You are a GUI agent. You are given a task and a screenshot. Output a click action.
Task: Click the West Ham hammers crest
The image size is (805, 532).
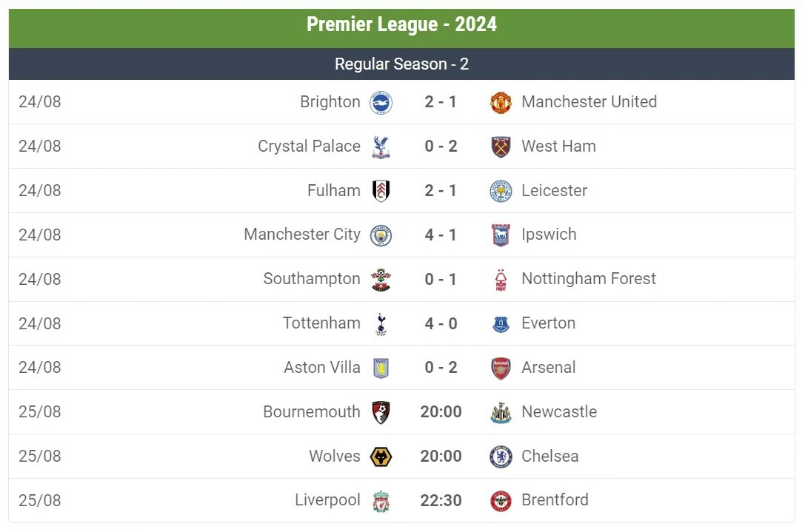(x=500, y=147)
